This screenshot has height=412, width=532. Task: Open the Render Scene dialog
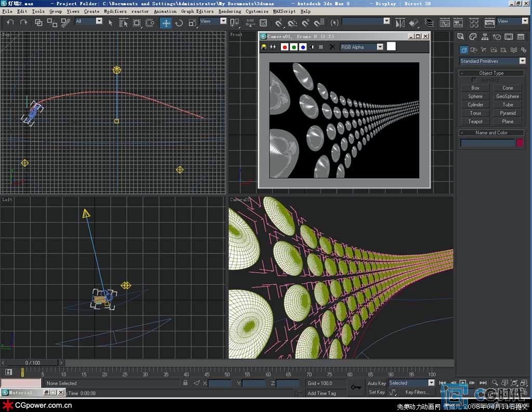pos(489,23)
